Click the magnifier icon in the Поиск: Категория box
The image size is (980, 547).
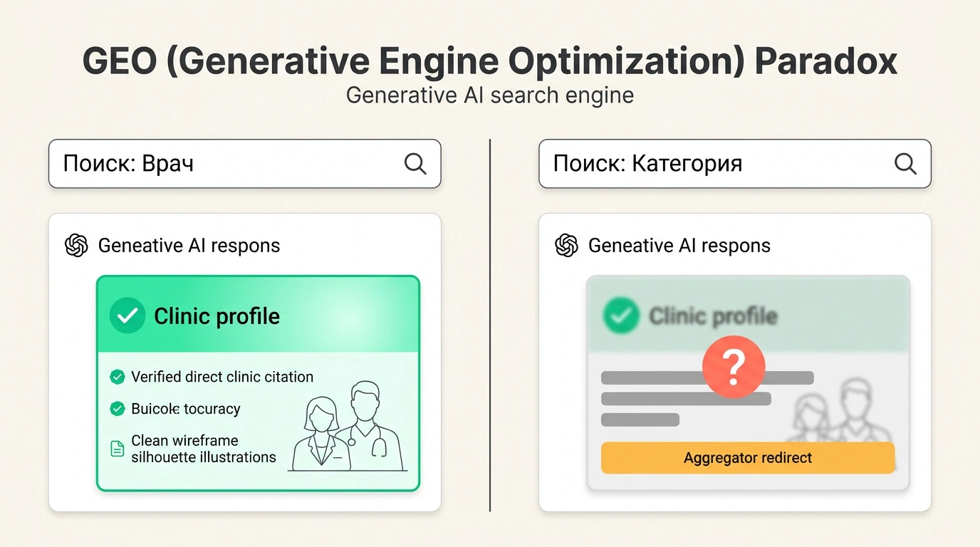click(x=905, y=164)
